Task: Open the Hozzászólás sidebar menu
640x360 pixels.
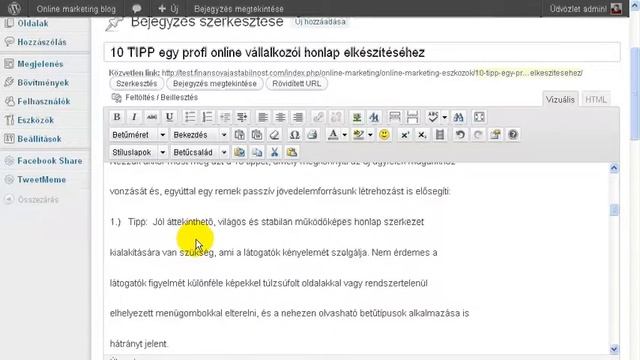Action: click(42, 42)
